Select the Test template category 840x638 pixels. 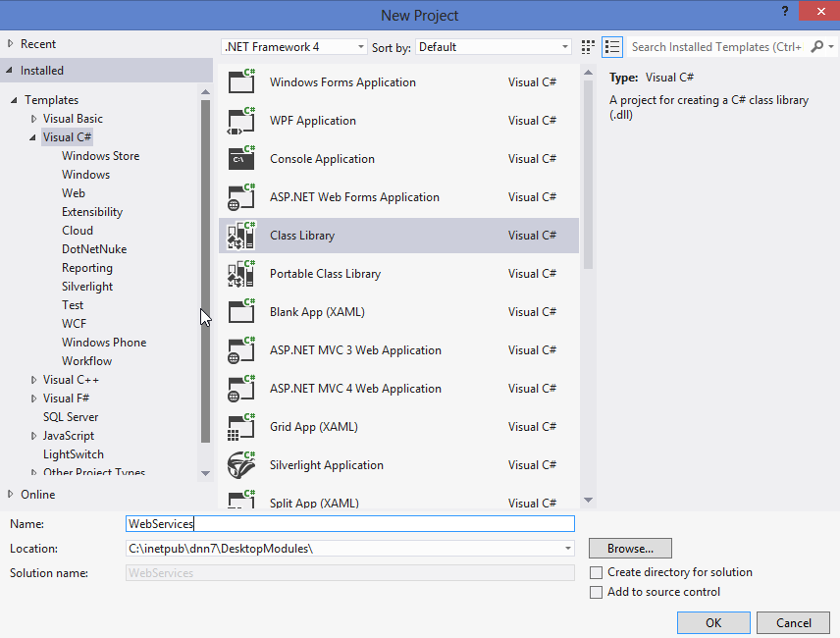tap(73, 305)
